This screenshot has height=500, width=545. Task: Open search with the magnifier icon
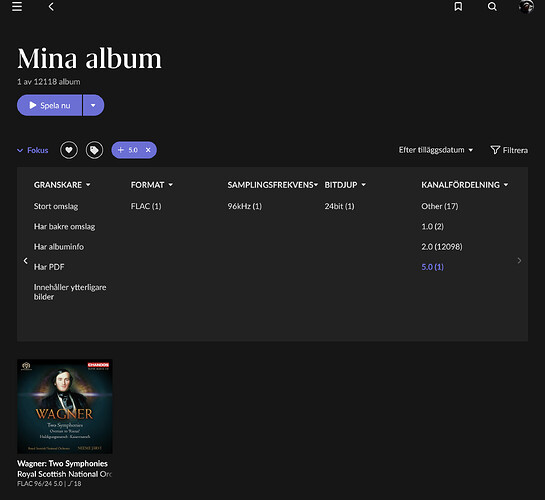(492, 6)
